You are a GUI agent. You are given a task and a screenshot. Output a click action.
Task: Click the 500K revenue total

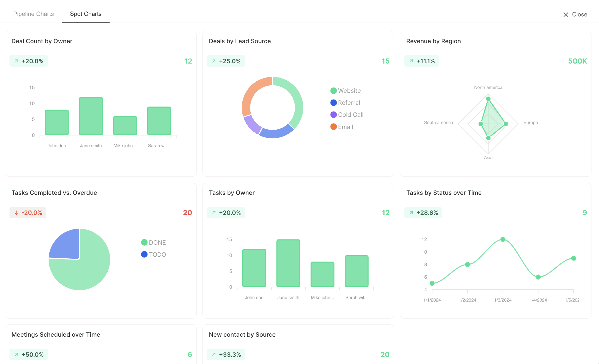pos(577,61)
